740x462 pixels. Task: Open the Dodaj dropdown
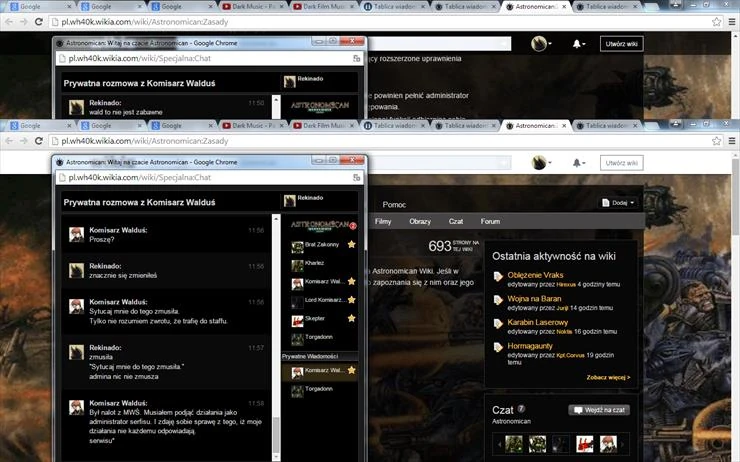[619, 203]
